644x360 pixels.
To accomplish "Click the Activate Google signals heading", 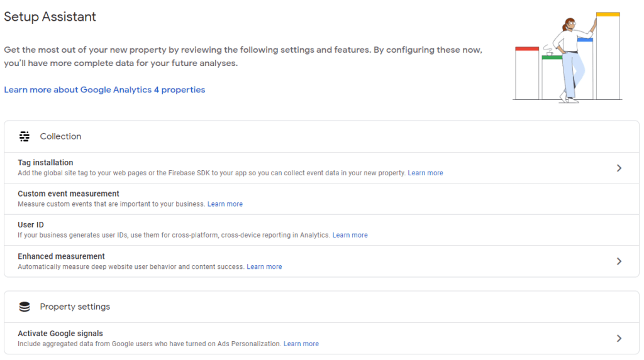I will (x=60, y=334).
